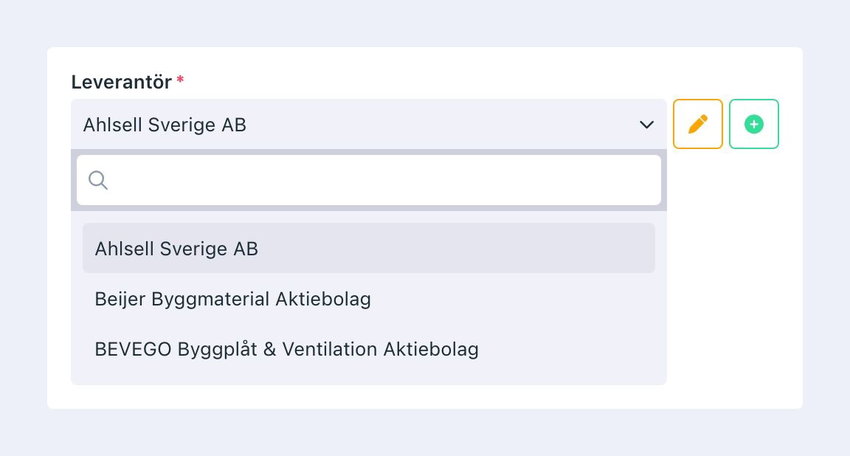The width and height of the screenshot is (850, 456).
Task: Click the green plus add button
Action: coord(754,124)
